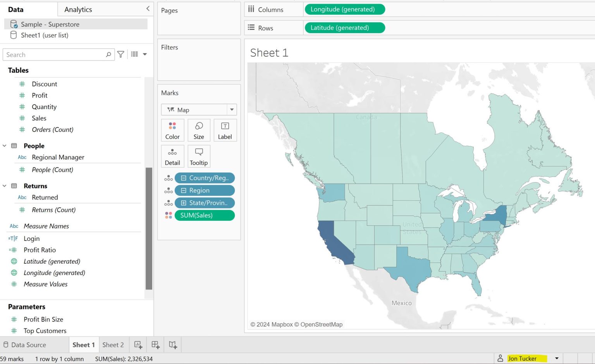
Task: Create a new story
Action: coord(172,344)
